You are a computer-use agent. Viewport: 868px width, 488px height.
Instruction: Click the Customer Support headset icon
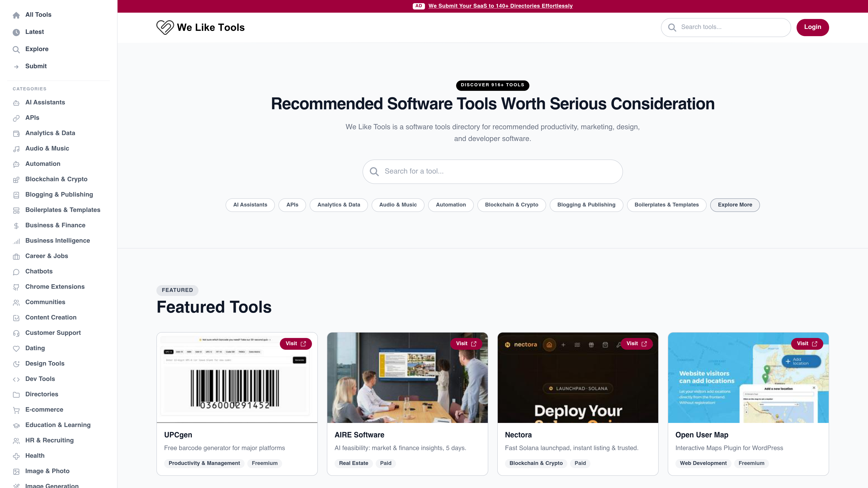pyautogui.click(x=16, y=333)
